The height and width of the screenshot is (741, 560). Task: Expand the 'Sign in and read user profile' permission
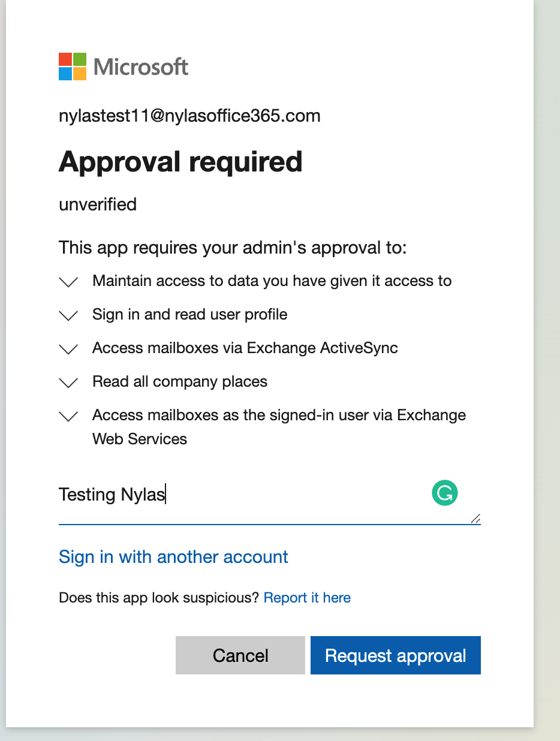pos(69,315)
